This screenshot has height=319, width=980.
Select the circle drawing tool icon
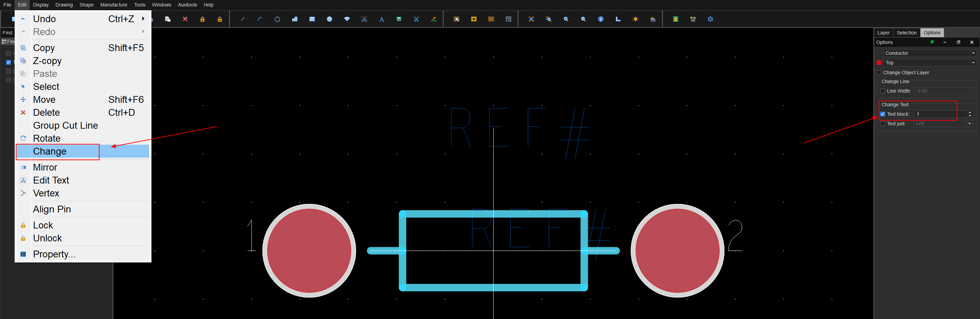pyautogui.click(x=277, y=19)
